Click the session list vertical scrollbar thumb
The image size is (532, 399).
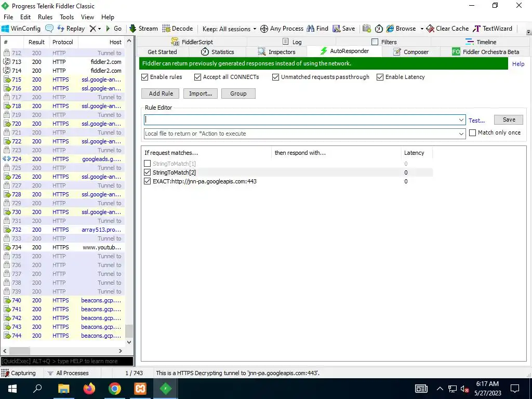[129, 331]
